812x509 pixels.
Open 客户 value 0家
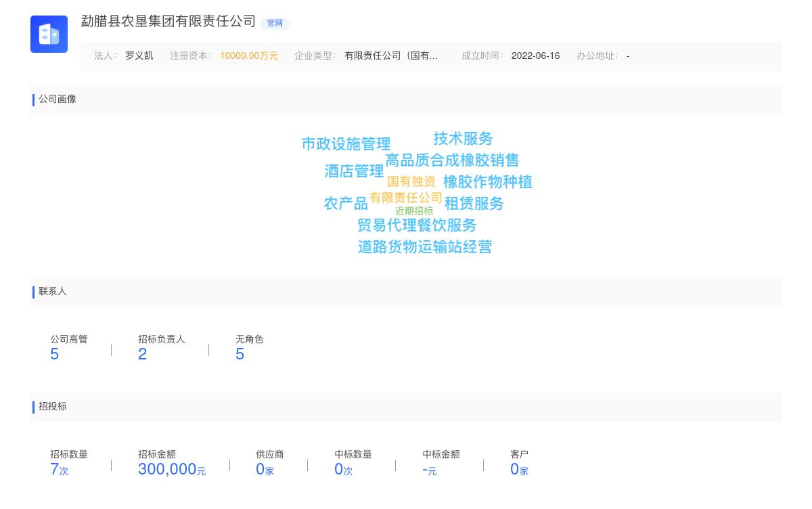tap(519, 469)
